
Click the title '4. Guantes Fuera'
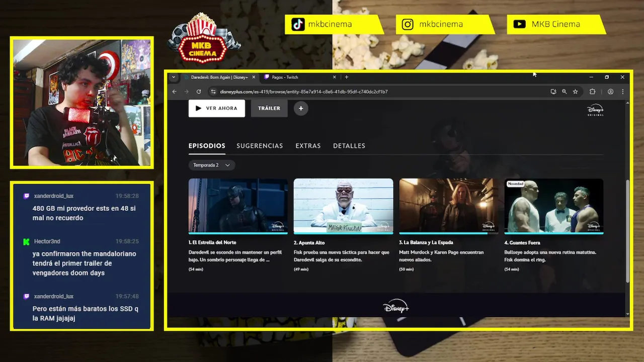tap(522, 243)
